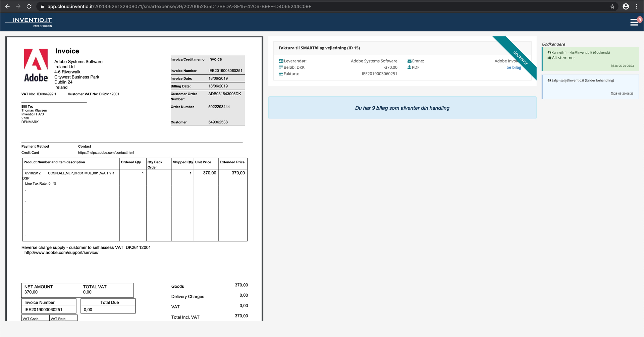This screenshot has height=337, width=644.
Task: Click the adobe.com support service URL
Action: pos(61,252)
